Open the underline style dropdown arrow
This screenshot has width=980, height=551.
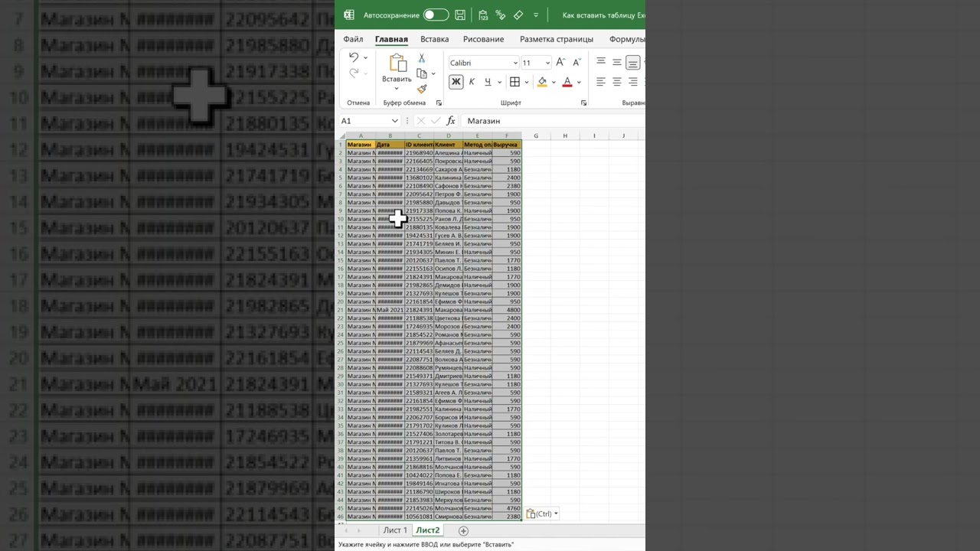pyautogui.click(x=499, y=82)
